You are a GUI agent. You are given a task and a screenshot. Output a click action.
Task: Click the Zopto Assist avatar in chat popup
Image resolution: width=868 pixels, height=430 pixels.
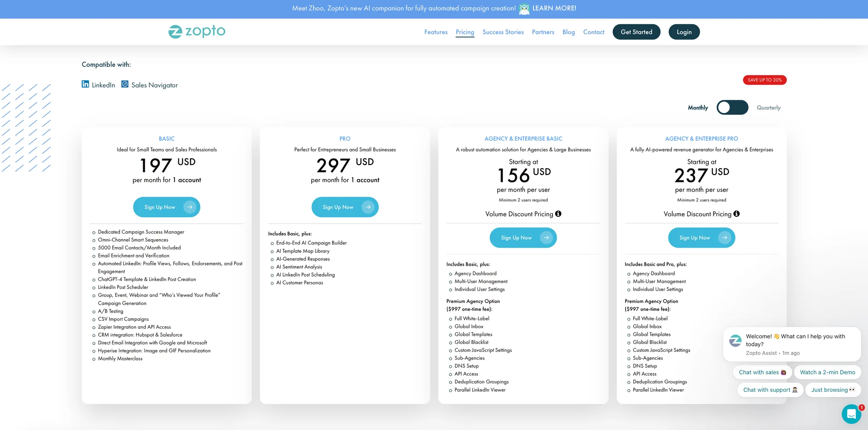735,341
